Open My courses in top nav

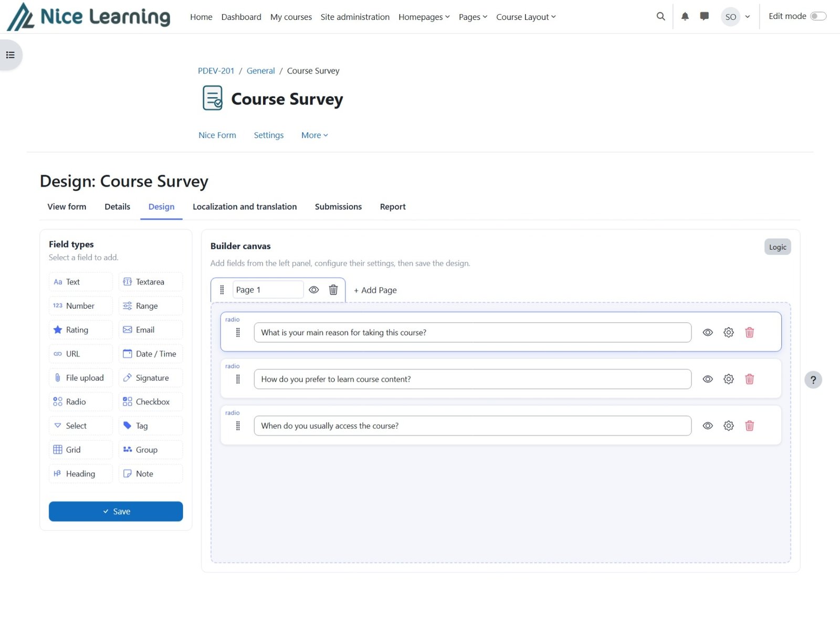pos(291,17)
